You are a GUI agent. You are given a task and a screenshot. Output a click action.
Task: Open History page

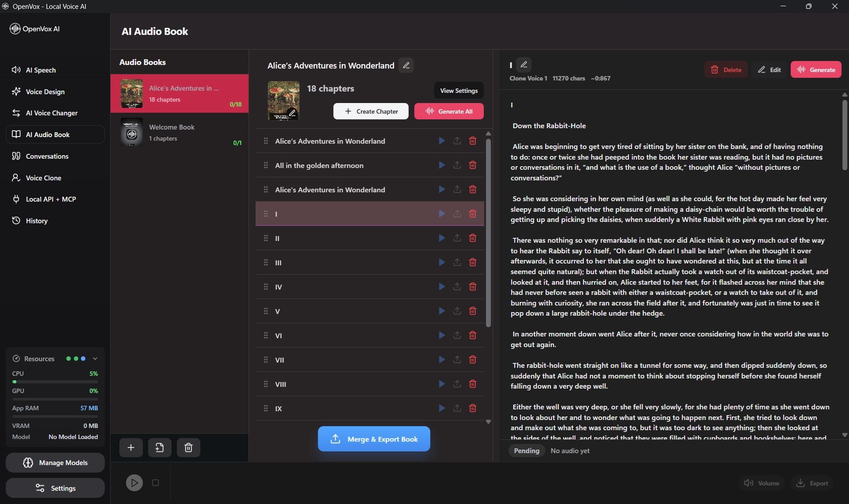click(55, 221)
